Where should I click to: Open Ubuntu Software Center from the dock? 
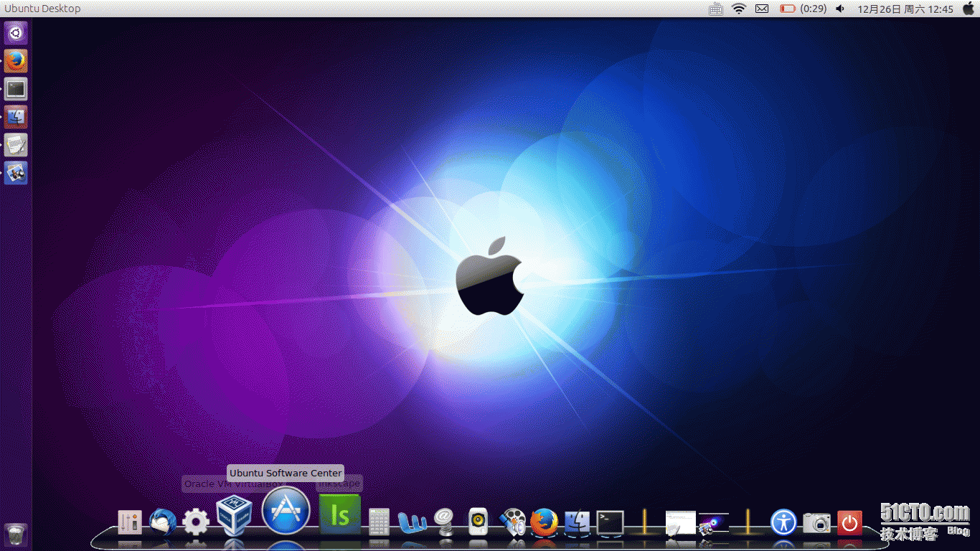(x=286, y=510)
